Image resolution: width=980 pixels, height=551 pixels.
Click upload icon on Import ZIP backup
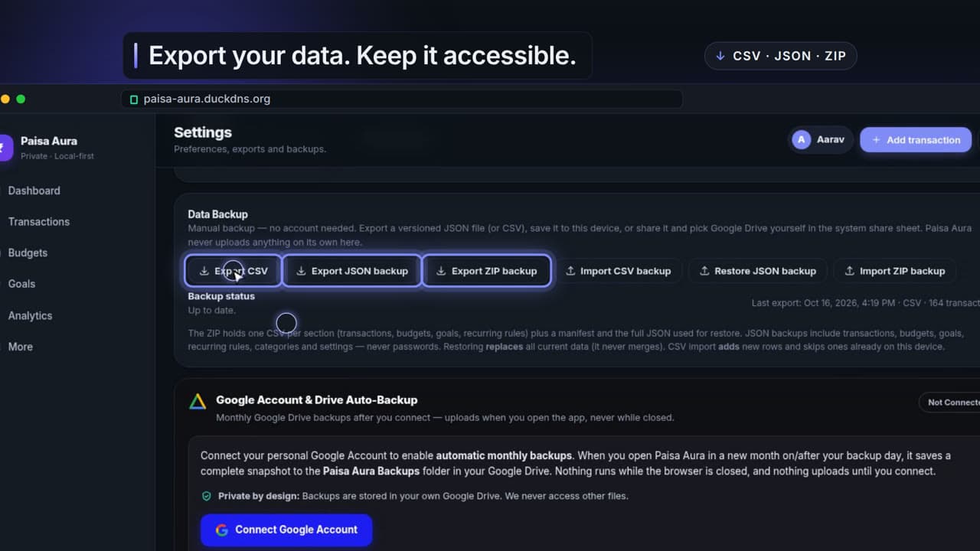[849, 271]
